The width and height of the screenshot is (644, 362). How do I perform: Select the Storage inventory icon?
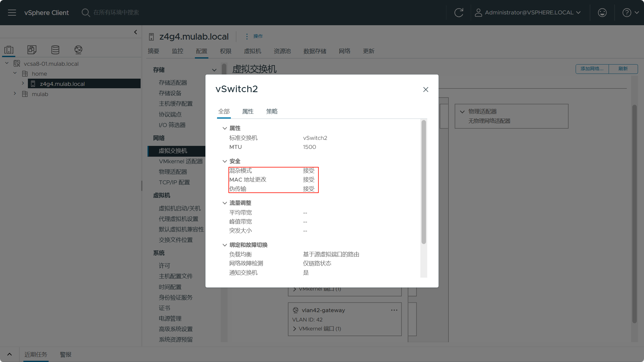pos(55,50)
